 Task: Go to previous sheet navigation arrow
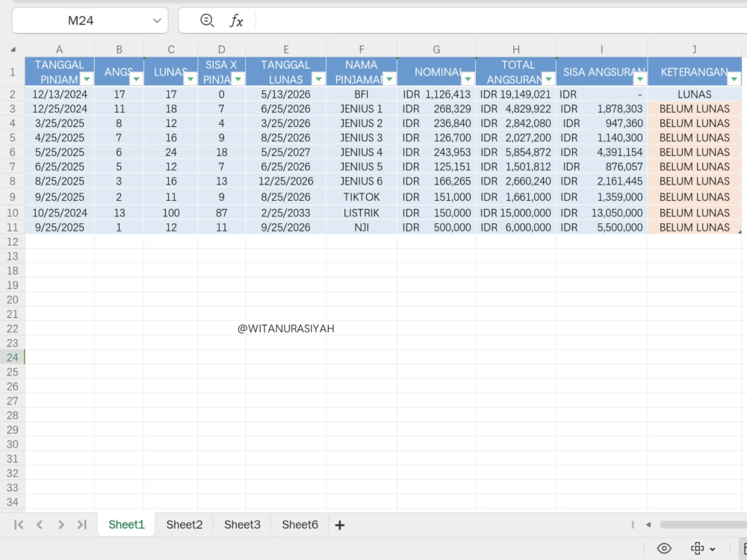40,525
